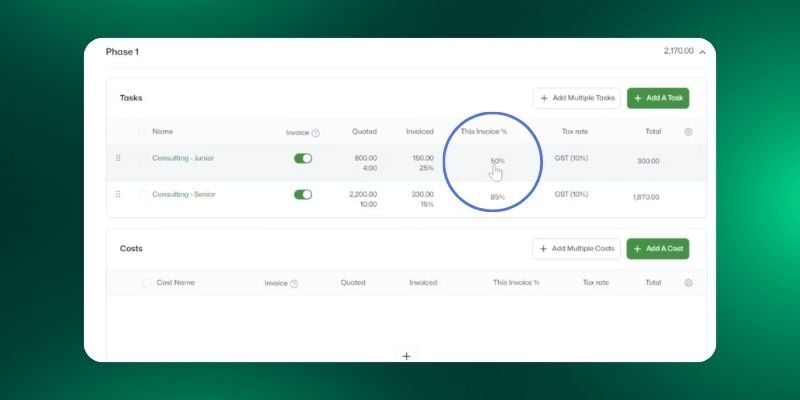Click the Add Multiple Tasks button
Image resolution: width=800 pixels, height=400 pixels.
point(576,98)
